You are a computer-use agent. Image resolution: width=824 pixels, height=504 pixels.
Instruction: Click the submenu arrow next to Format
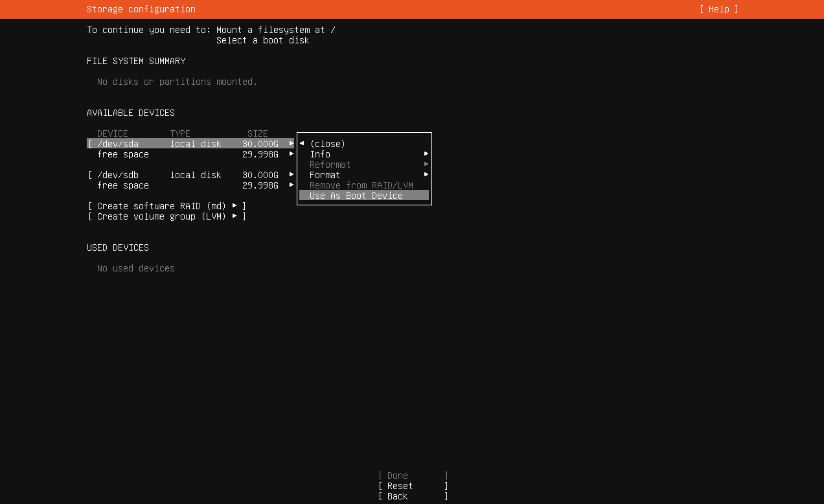tap(426, 175)
